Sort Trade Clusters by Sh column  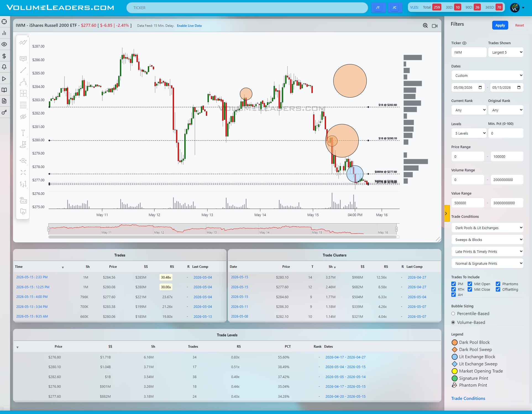click(x=331, y=267)
